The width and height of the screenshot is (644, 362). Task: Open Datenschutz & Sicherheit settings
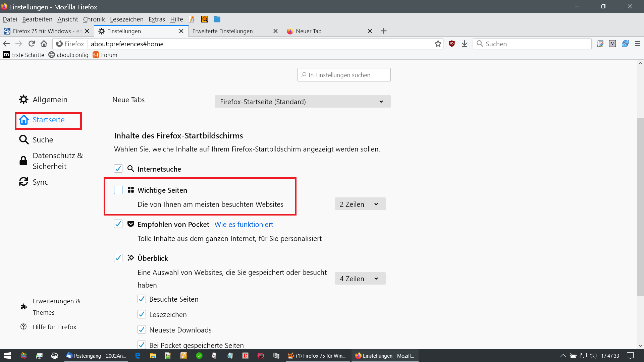[x=51, y=161]
